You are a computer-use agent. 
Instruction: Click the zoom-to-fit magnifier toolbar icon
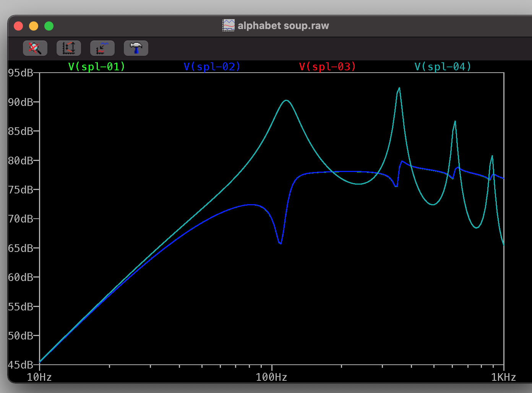pos(35,48)
